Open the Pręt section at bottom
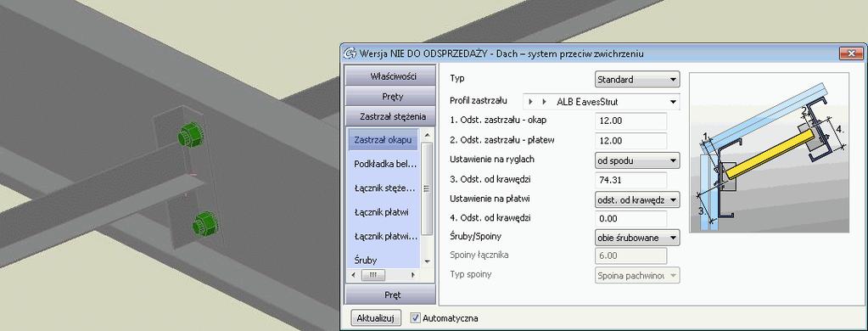This screenshot has height=331, width=868. click(389, 295)
